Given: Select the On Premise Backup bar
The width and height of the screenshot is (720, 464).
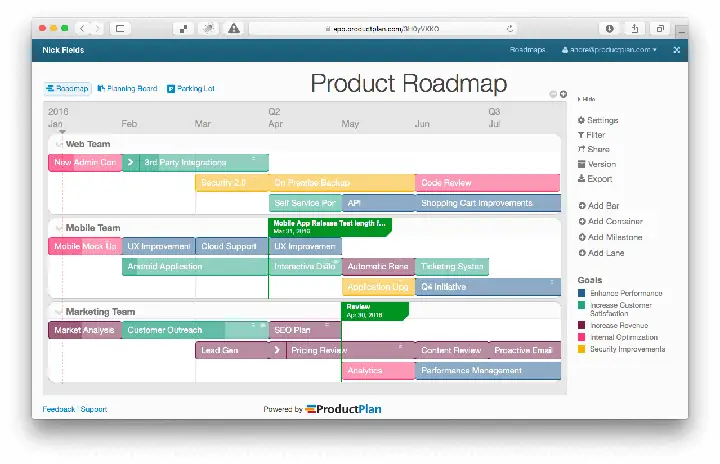Looking at the screenshot, I should click(342, 183).
